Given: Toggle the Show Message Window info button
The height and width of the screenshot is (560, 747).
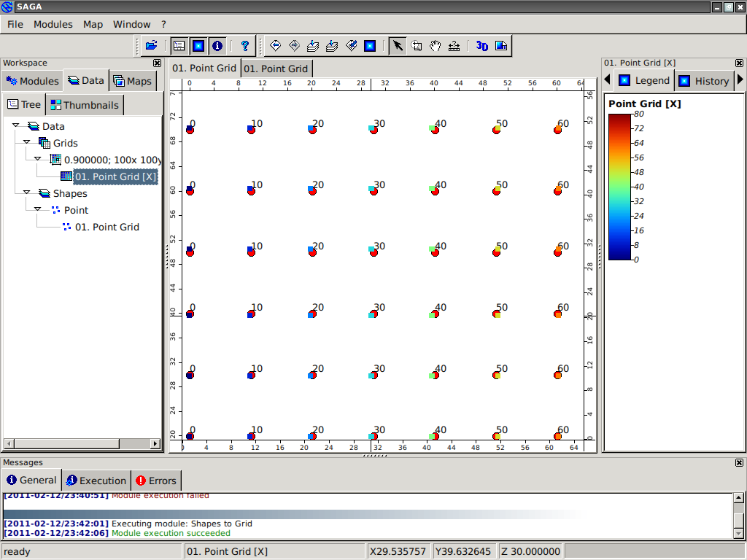Looking at the screenshot, I should coord(217,46).
